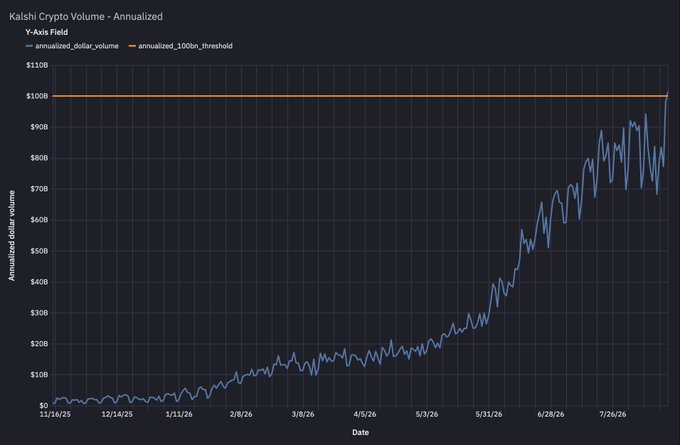680x445 pixels.
Task: Toggle the annualized_dollar_volume legend entry
Action: pyautogui.click(x=72, y=46)
